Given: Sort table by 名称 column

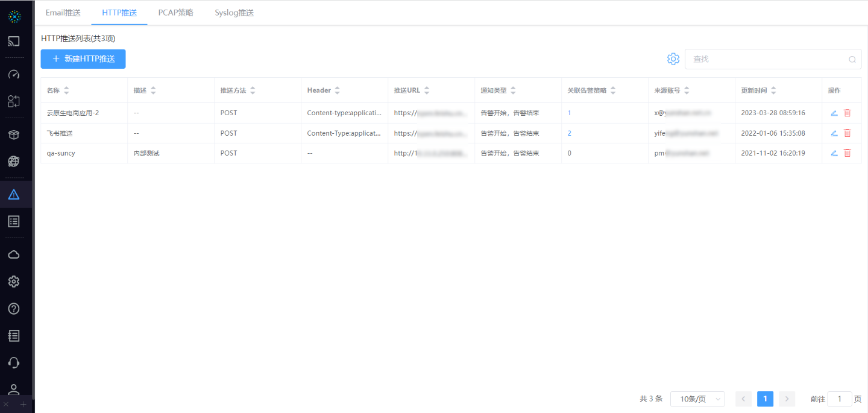Looking at the screenshot, I should click(66, 90).
